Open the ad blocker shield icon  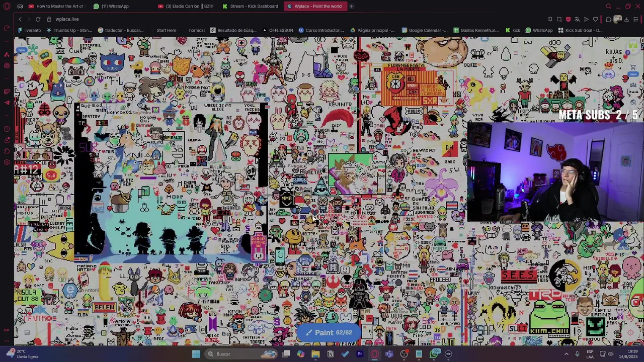coord(568,19)
